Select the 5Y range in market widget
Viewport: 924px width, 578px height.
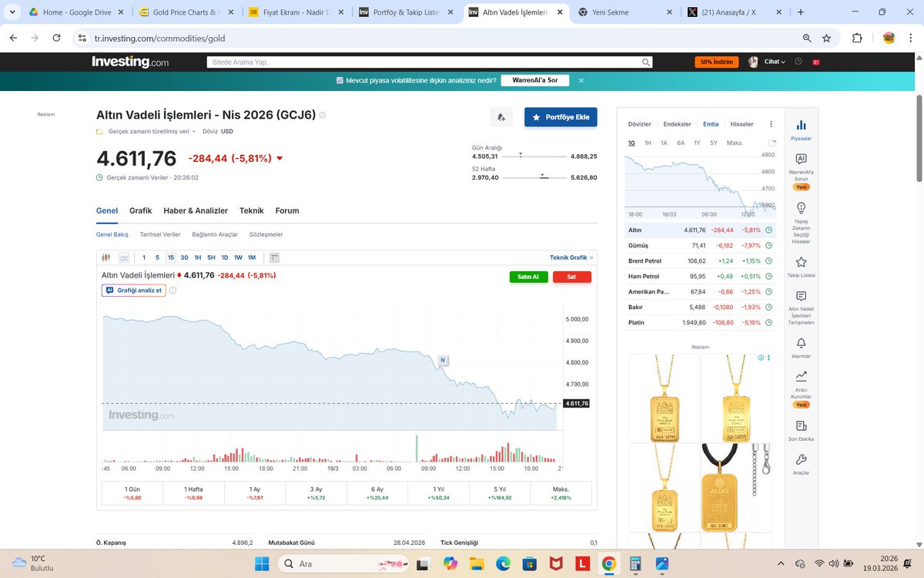[x=714, y=143]
